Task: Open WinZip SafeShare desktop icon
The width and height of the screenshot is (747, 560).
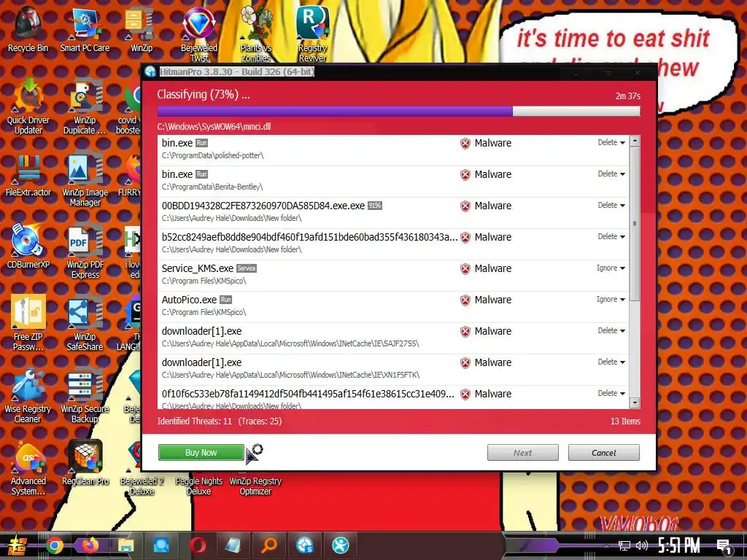Action: pos(85,324)
